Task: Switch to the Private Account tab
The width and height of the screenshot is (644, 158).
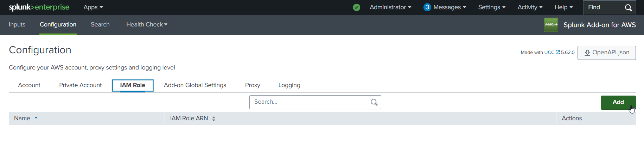Action: point(80,85)
